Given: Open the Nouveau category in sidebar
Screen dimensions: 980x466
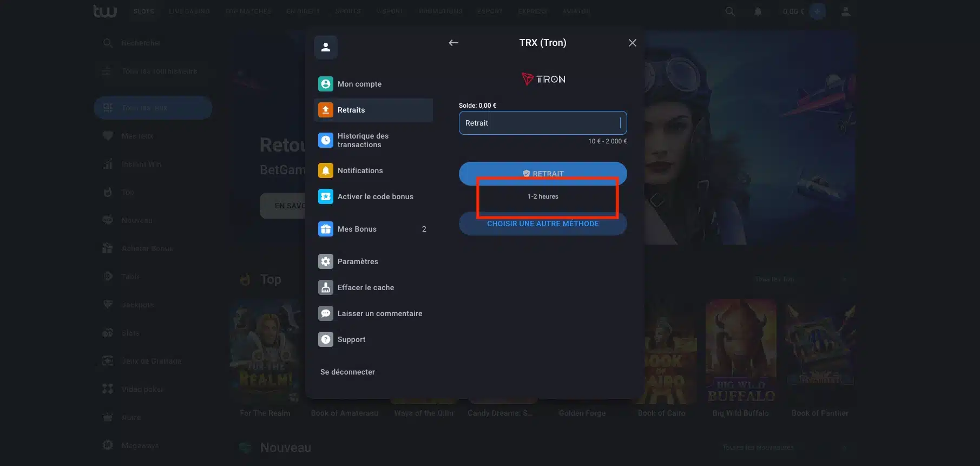Looking at the screenshot, I should [x=153, y=220].
